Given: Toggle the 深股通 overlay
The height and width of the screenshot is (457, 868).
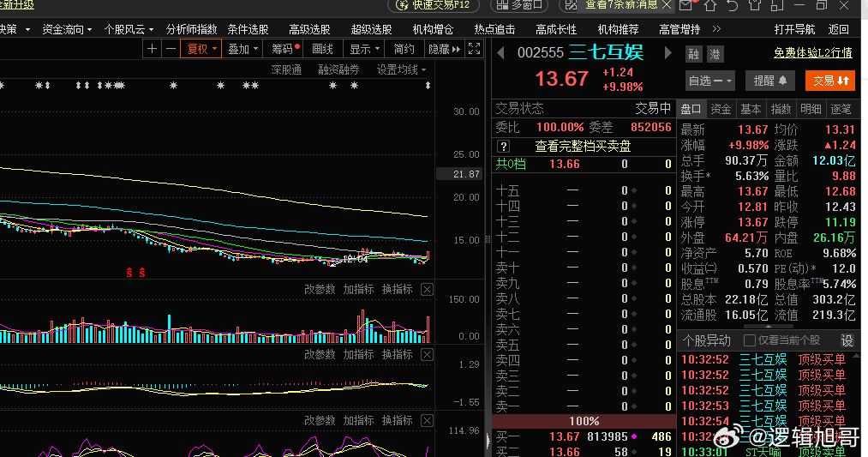Looking at the screenshot, I should pos(286,69).
